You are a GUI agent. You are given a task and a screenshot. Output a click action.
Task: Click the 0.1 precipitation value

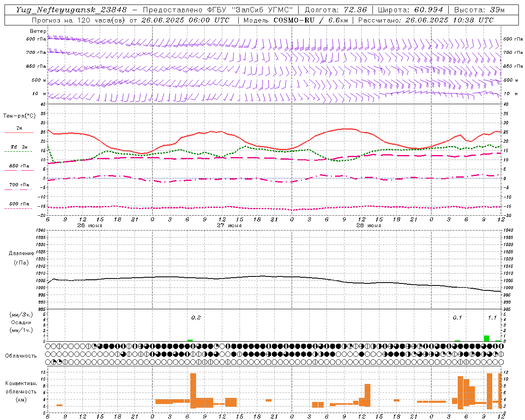[x=457, y=318]
